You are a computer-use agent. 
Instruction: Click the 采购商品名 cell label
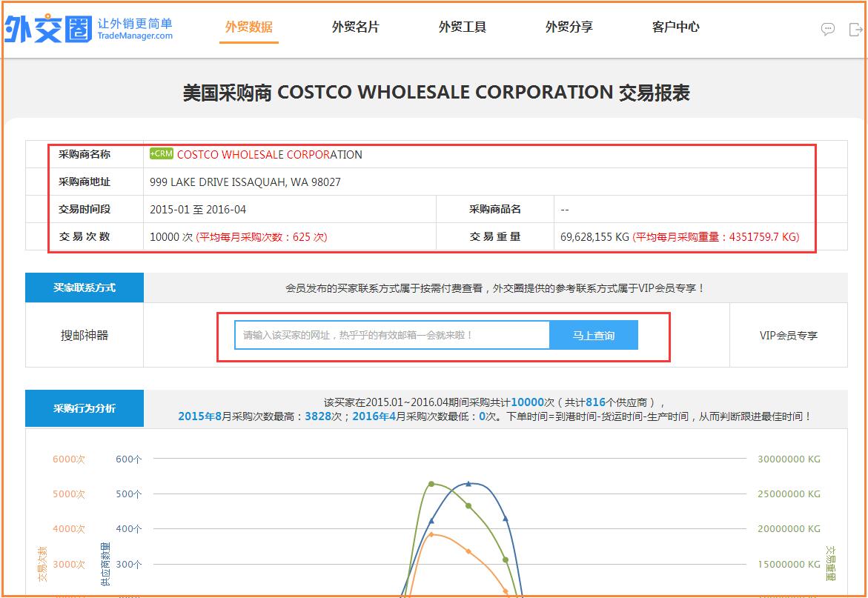[495, 209]
